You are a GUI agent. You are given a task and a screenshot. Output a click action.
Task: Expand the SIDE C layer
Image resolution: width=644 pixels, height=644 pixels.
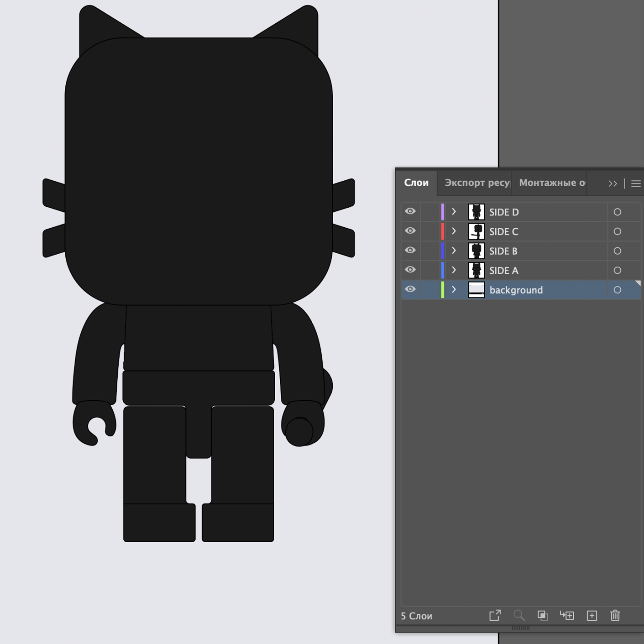pyautogui.click(x=454, y=231)
